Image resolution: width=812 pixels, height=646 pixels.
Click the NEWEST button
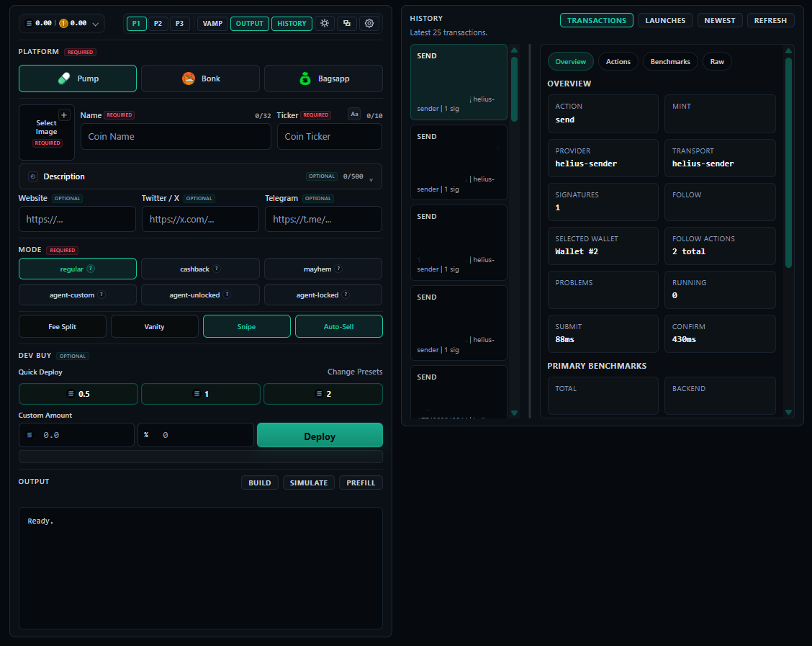tap(720, 20)
